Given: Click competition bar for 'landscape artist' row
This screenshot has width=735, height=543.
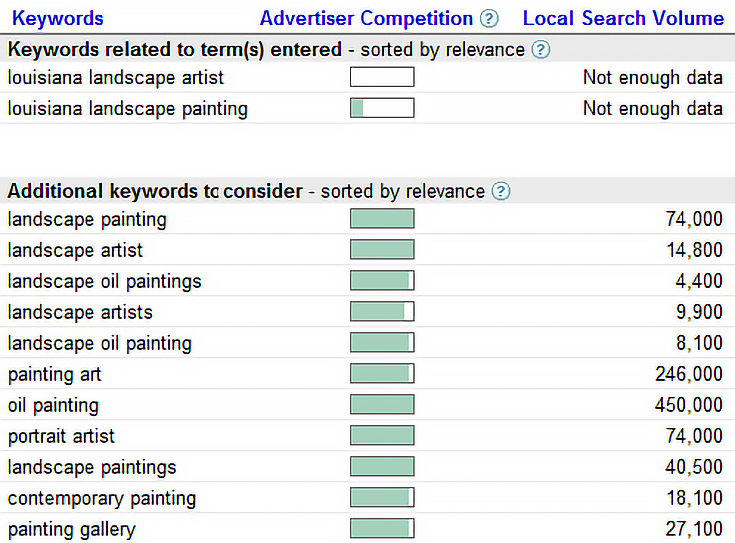Looking at the screenshot, I should (x=382, y=249).
